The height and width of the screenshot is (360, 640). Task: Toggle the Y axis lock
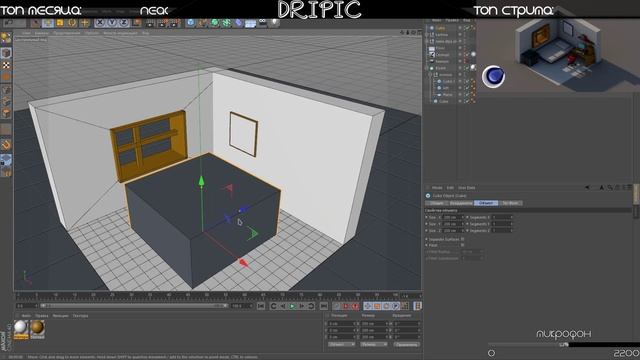112,22
